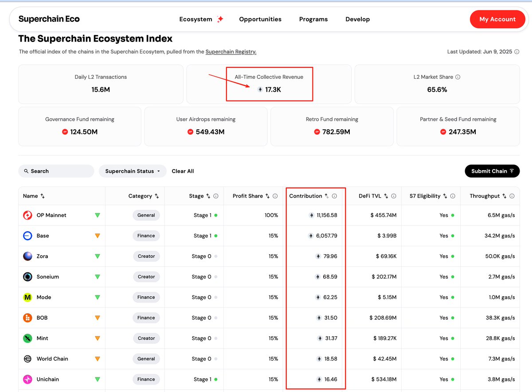The image size is (532, 392).
Task: Open the Programs menu
Action: click(x=313, y=19)
